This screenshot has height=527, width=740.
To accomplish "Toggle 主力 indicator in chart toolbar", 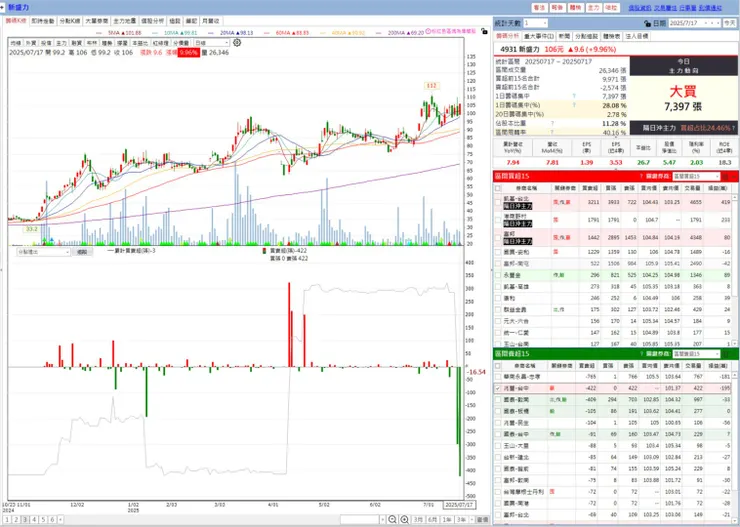I will coord(61,43).
